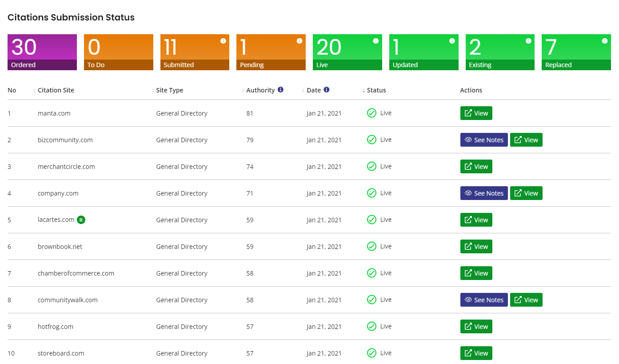619x364 pixels.
Task: Sort table by No column
Action: [x=12, y=90]
